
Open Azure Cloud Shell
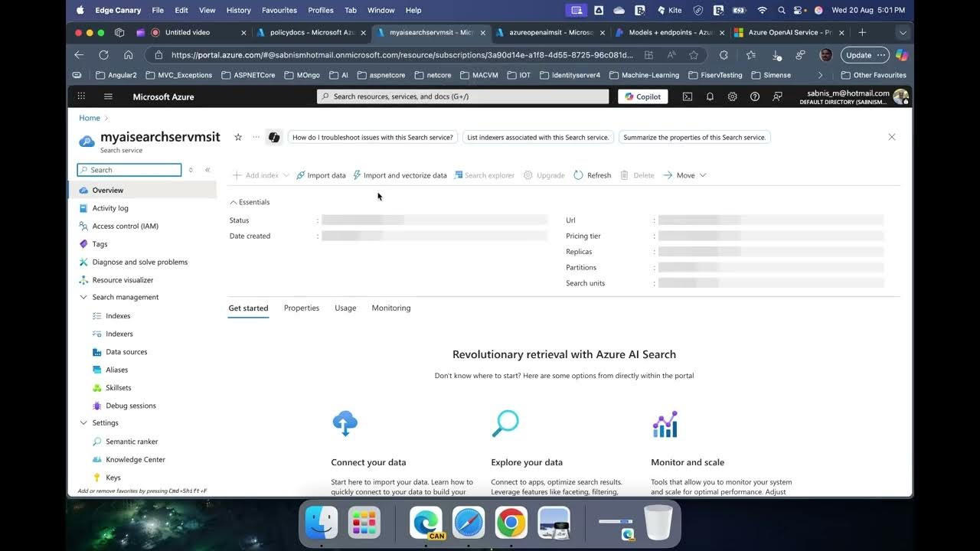686,96
